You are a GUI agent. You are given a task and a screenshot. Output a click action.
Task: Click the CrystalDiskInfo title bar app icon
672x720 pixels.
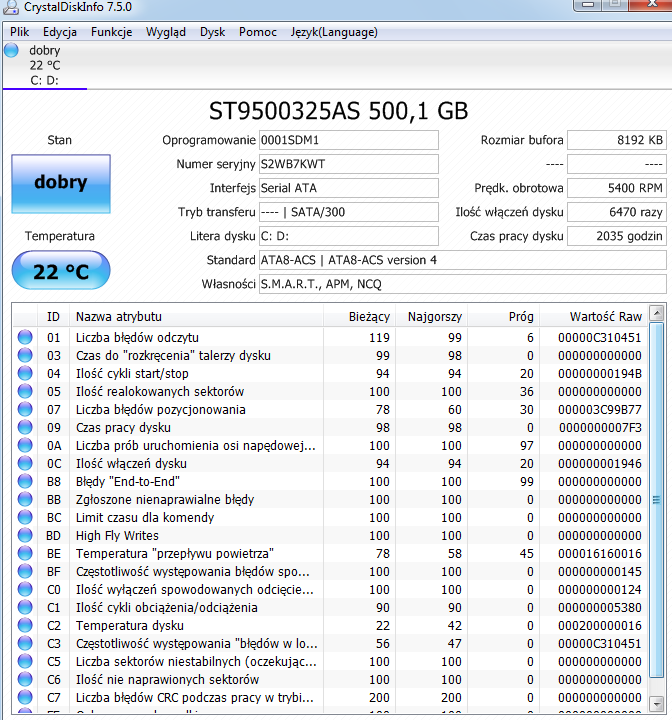tap(11, 6)
